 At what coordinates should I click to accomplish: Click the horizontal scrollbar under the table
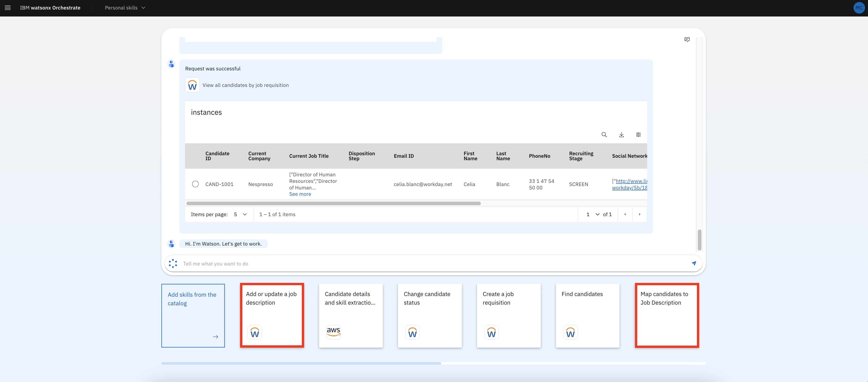point(334,203)
